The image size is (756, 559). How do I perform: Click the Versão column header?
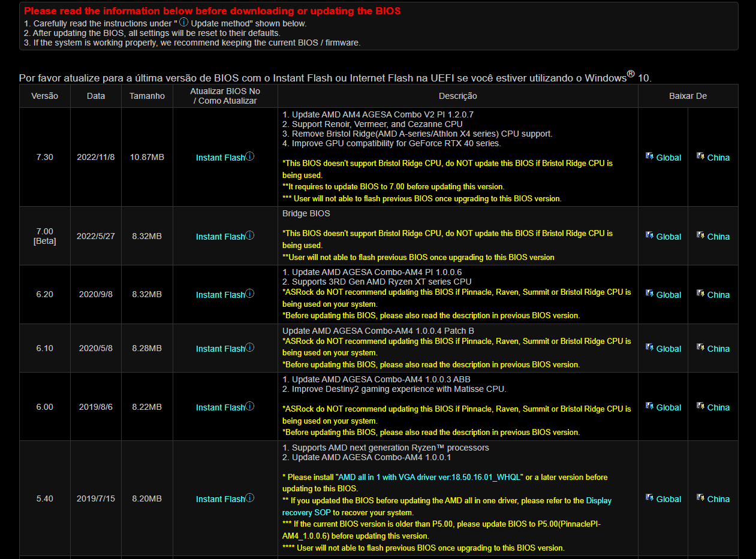(x=45, y=96)
